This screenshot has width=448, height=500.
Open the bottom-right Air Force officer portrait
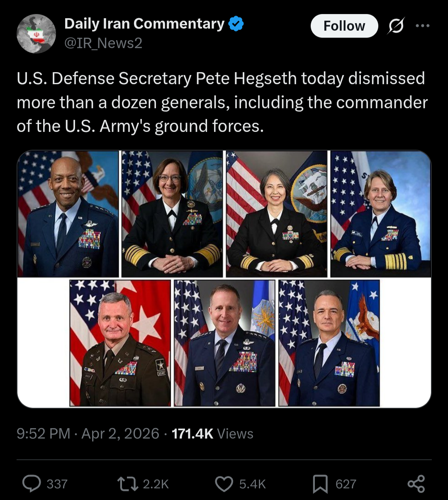[329, 343]
